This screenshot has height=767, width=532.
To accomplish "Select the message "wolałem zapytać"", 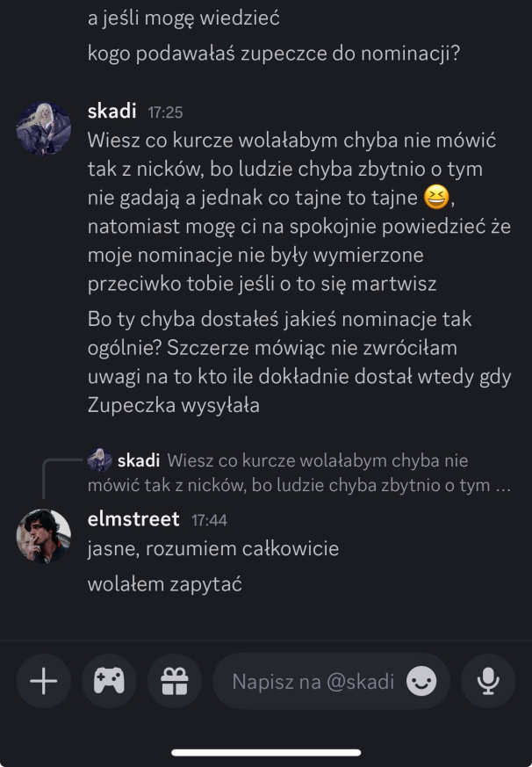I will click(164, 582).
